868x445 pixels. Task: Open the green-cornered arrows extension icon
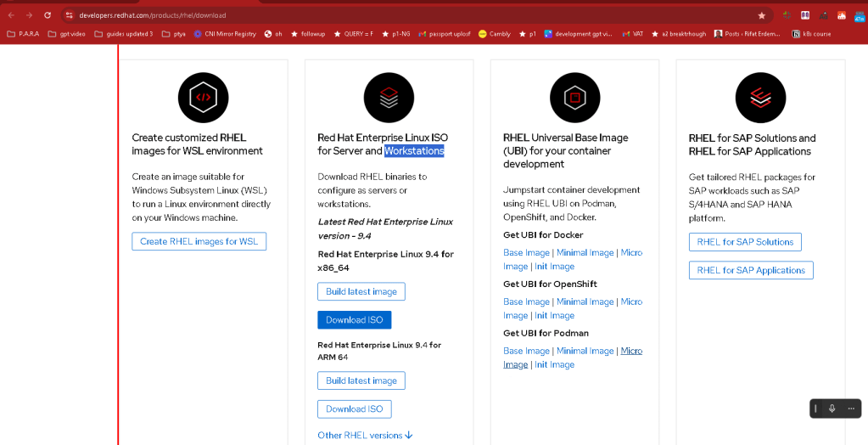point(787,15)
